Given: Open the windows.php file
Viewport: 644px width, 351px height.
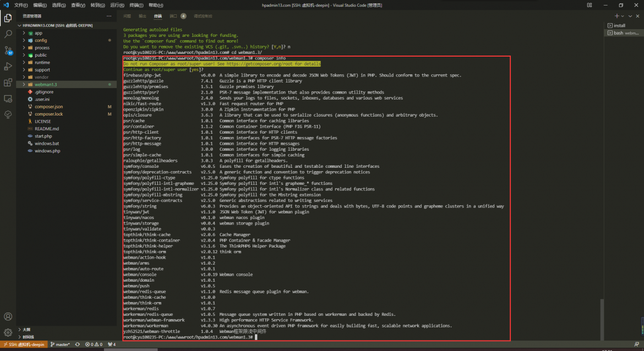Looking at the screenshot, I should point(67,151).
